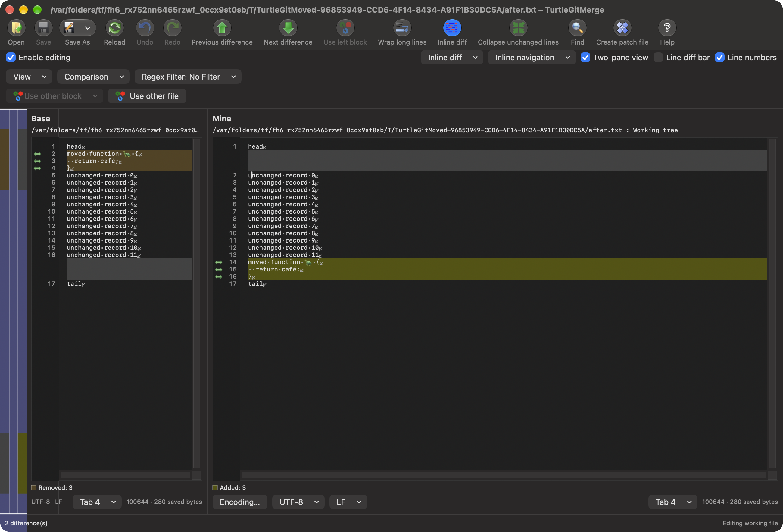Click the Open file toolbar icon

tap(16, 28)
